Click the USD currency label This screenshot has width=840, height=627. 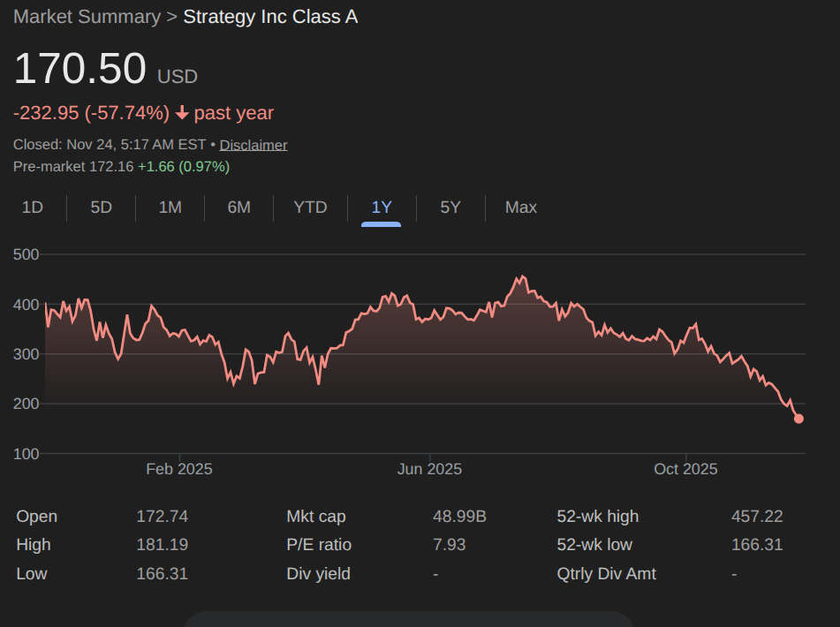pyautogui.click(x=178, y=77)
